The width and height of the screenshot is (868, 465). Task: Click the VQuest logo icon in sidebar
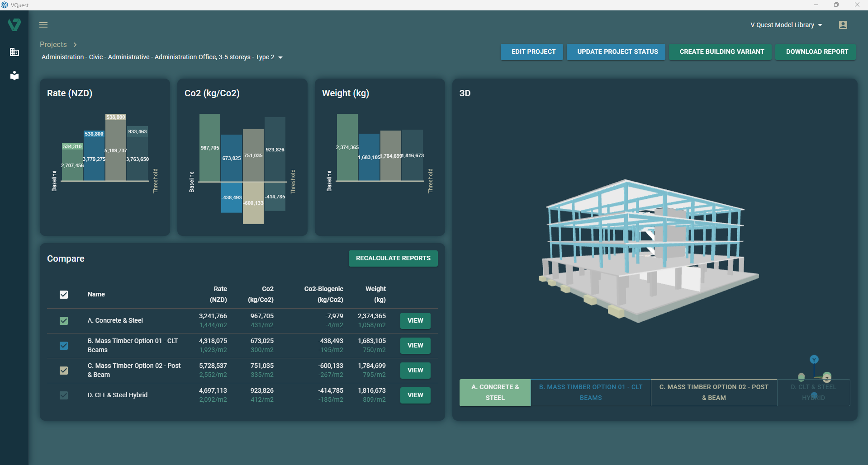pyautogui.click(x=14, y=25)
